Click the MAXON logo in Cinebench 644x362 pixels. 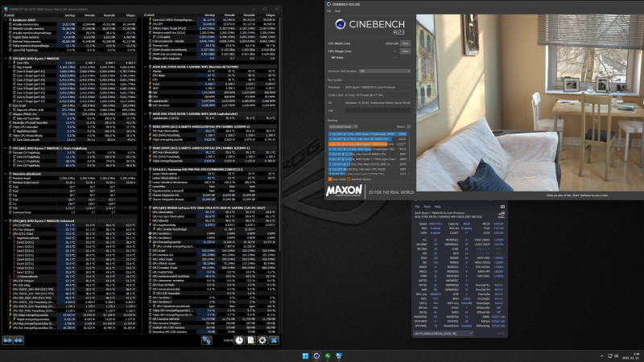click(344, 191)
